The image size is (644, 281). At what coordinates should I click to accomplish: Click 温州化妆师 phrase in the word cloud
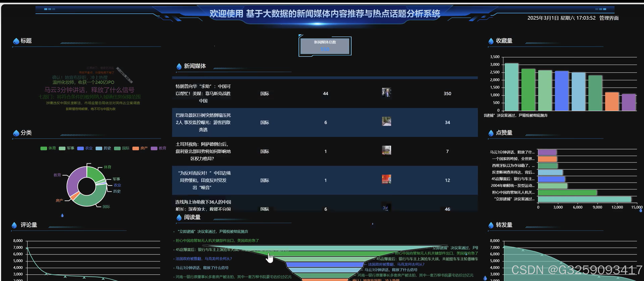(83, 82)
